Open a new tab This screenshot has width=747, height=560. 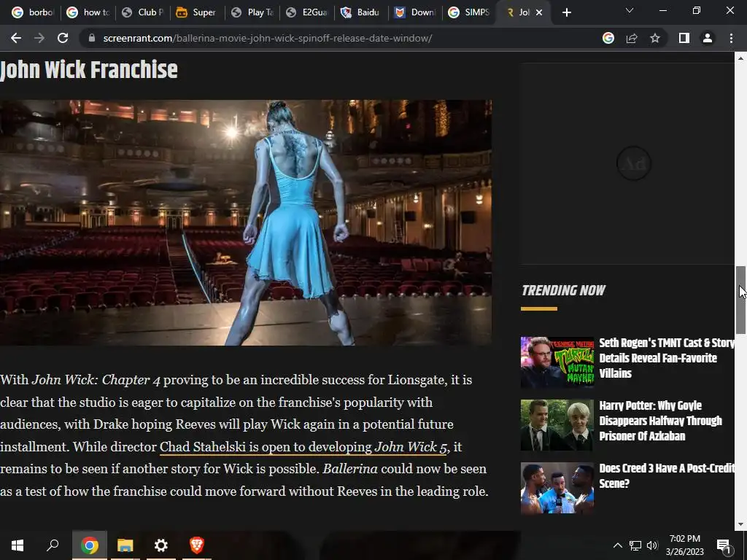click(x=566, y=12)
